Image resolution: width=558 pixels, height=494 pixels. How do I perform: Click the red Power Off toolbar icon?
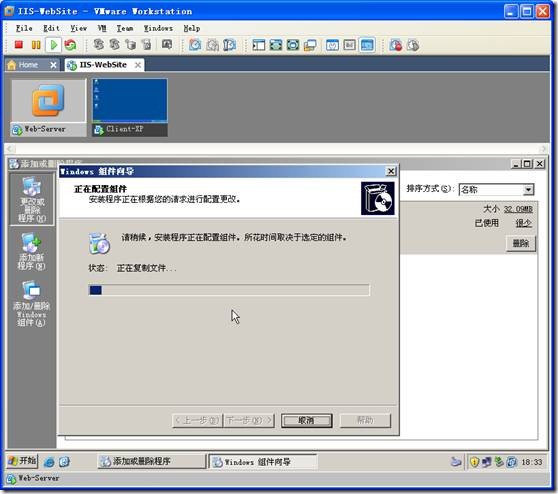click(19, 45)
